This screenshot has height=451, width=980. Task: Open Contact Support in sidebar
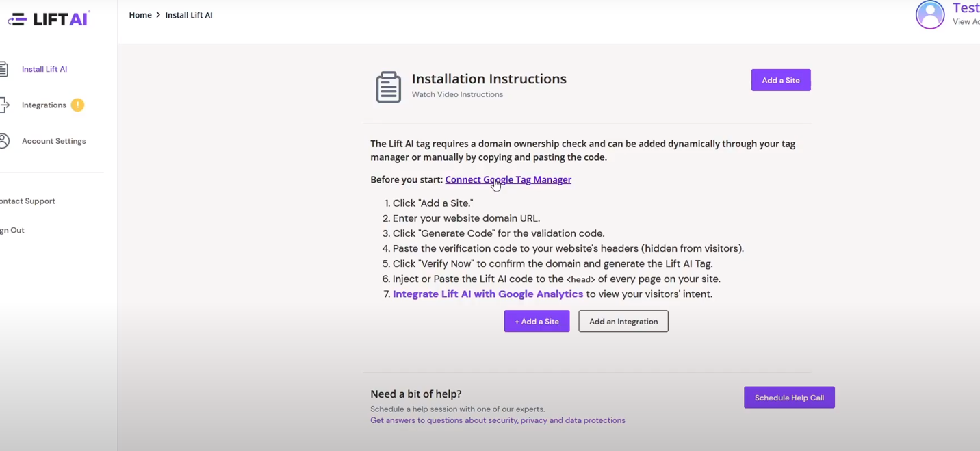click(27, 201)
